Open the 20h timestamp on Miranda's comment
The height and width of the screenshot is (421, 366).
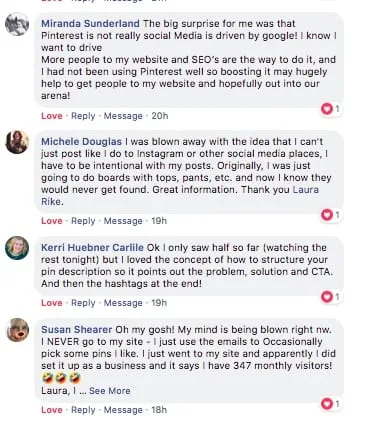tap(160, 116)
